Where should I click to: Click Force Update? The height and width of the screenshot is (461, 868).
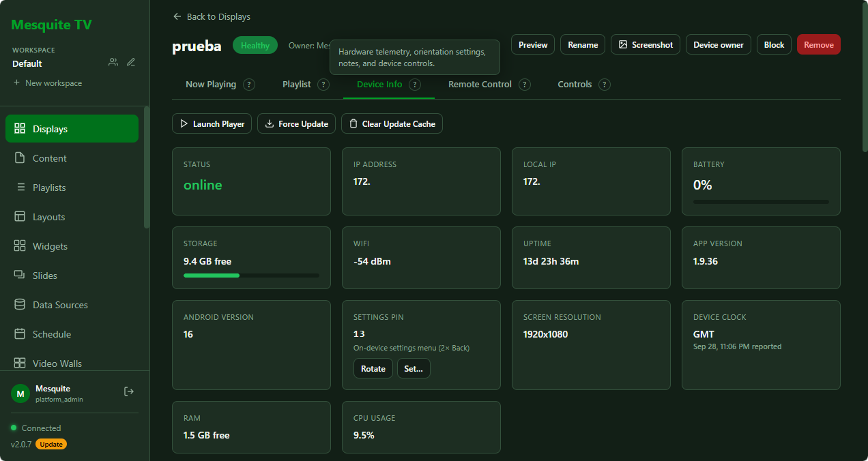296,123
